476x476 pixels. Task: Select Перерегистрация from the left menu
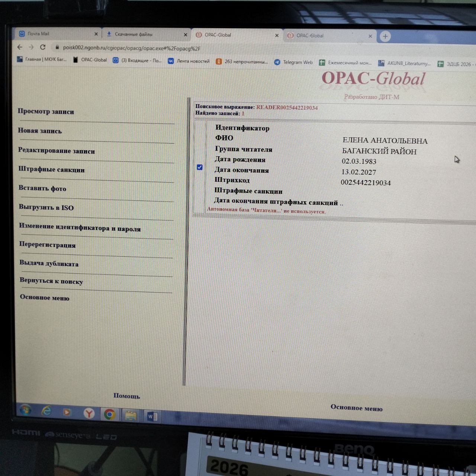(48, 245)
